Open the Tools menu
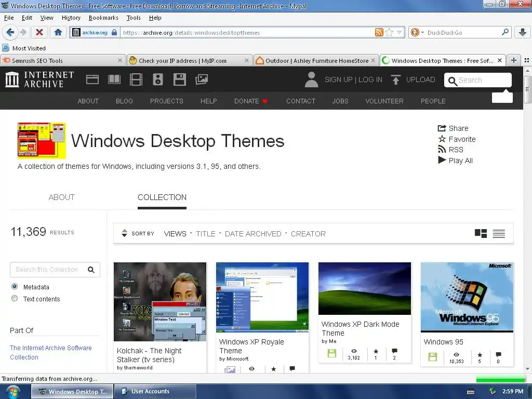 134,18
